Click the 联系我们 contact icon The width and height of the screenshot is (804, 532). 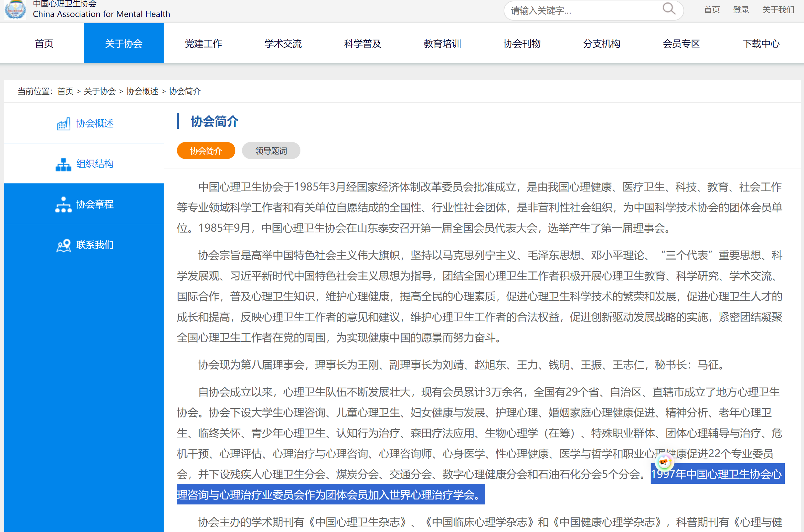(x=63, y=245)
